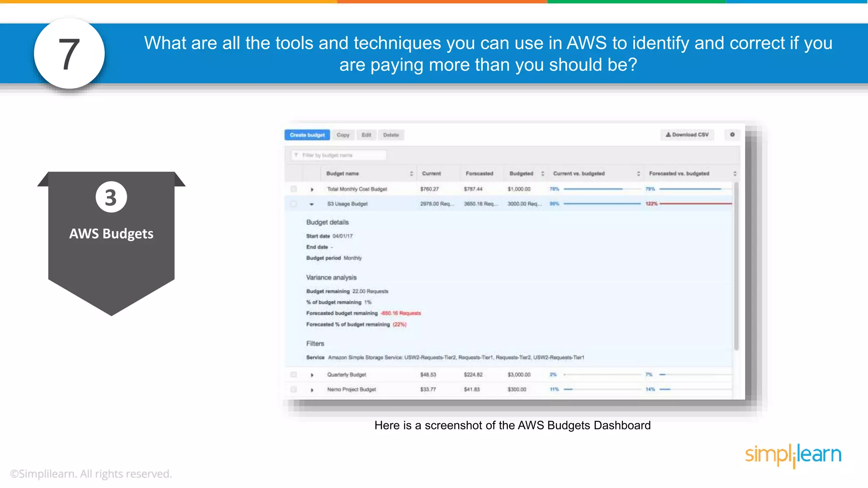
Task: Check the Total Monthly Cost Budget checkbox
Action: point(293,189)
